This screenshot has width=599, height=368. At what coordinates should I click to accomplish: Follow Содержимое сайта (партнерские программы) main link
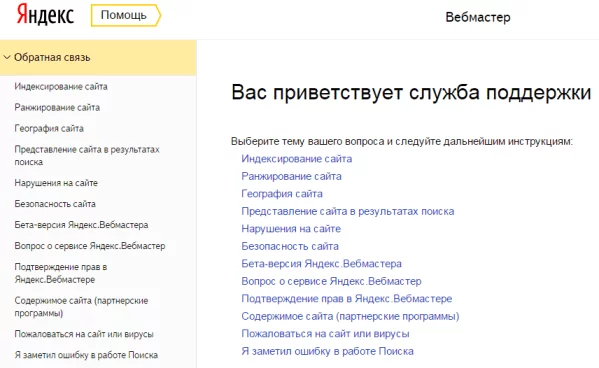[350, 317]
